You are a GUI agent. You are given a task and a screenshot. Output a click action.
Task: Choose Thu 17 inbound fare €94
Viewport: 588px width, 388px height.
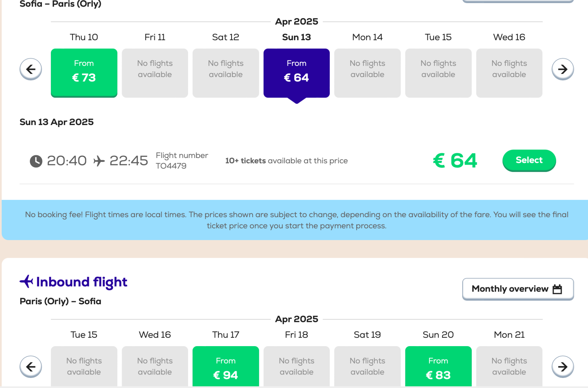(x=226, y=368)
